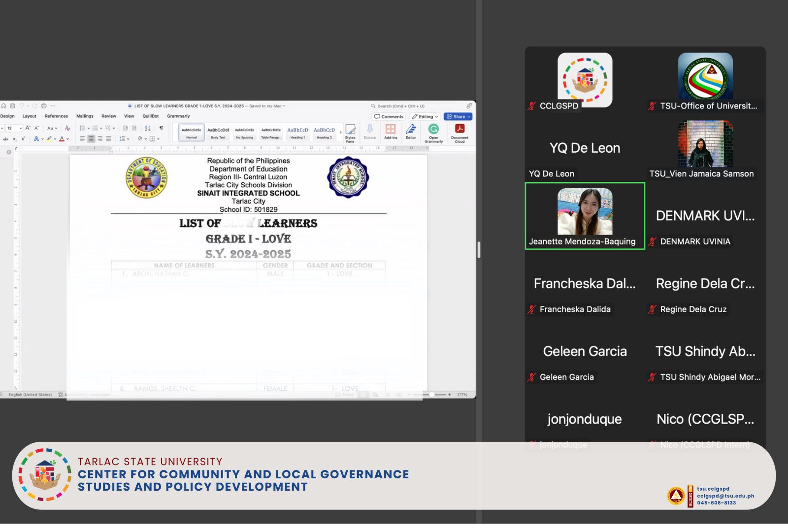Click the Print icon in Word's quick access bar
788x532 pixels.
[x=44, y=106]
